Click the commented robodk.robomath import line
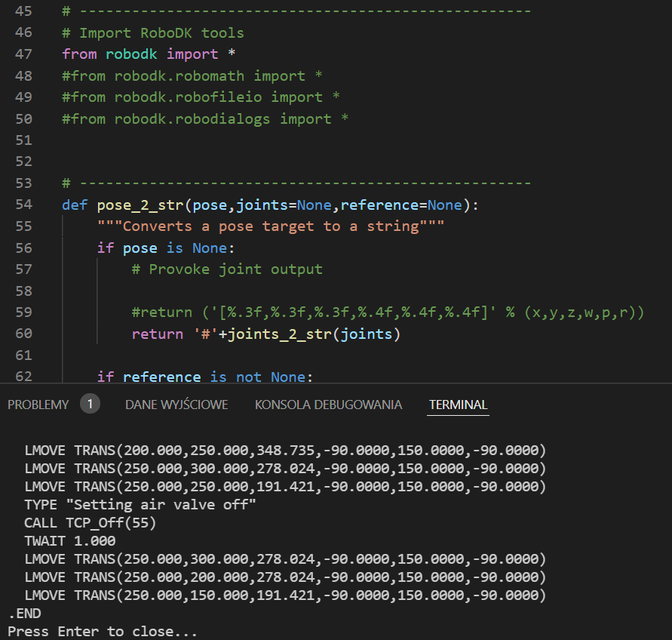The image size is (672, 640). [193, 75]
